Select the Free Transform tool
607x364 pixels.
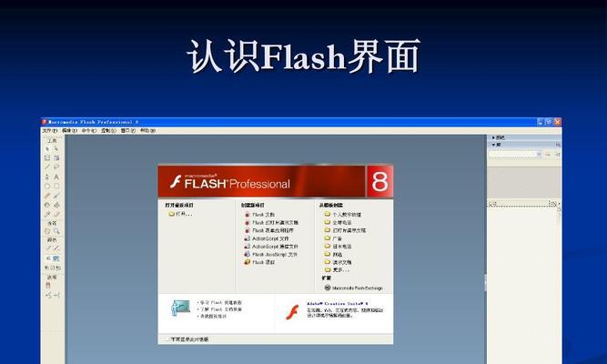[47, 158]
